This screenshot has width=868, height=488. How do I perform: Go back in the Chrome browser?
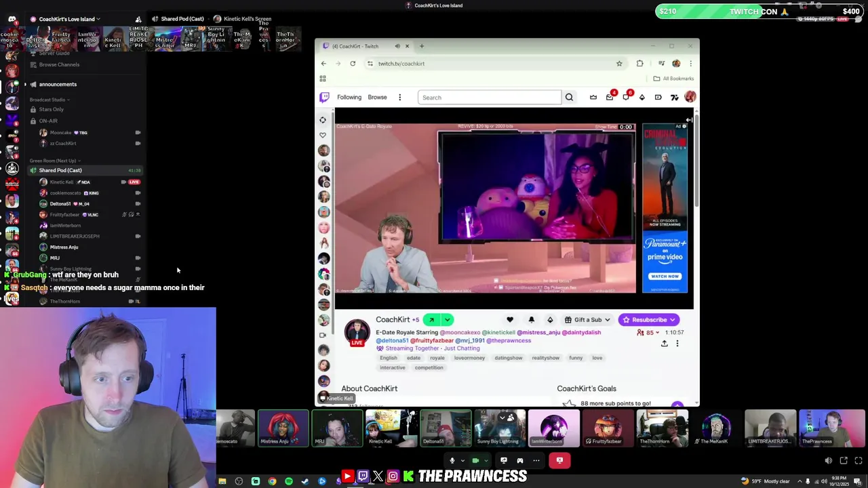[x=323, y=64]
